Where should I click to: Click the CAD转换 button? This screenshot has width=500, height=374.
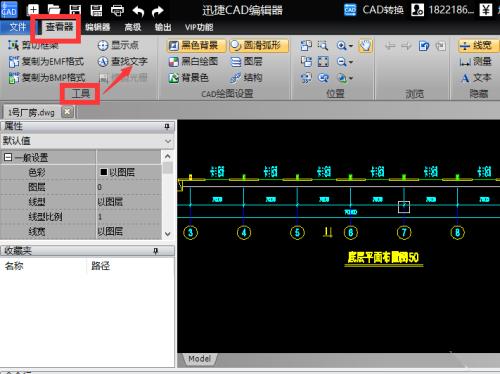(373, 10)
